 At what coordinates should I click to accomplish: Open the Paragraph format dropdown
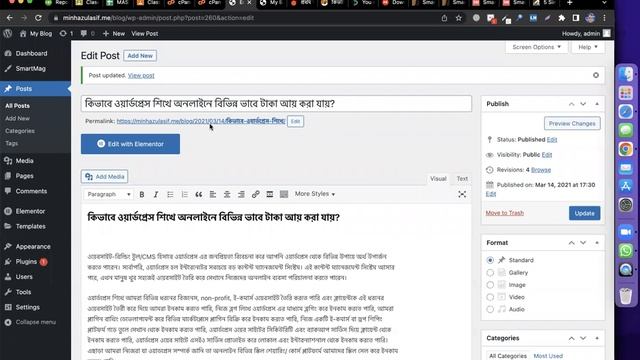(x=109, y=194)
